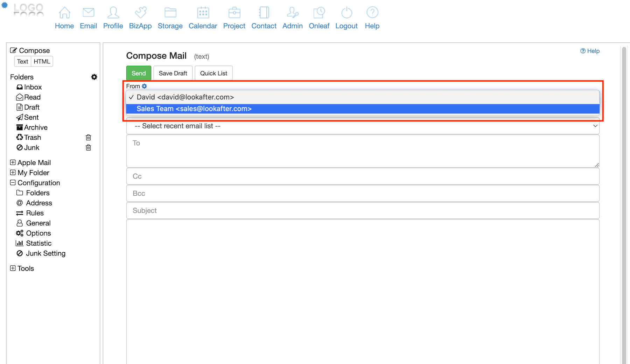Collapse the Configuration section
Image resolution: width=630 pixels, height=364 pixels.
(13, 183)
